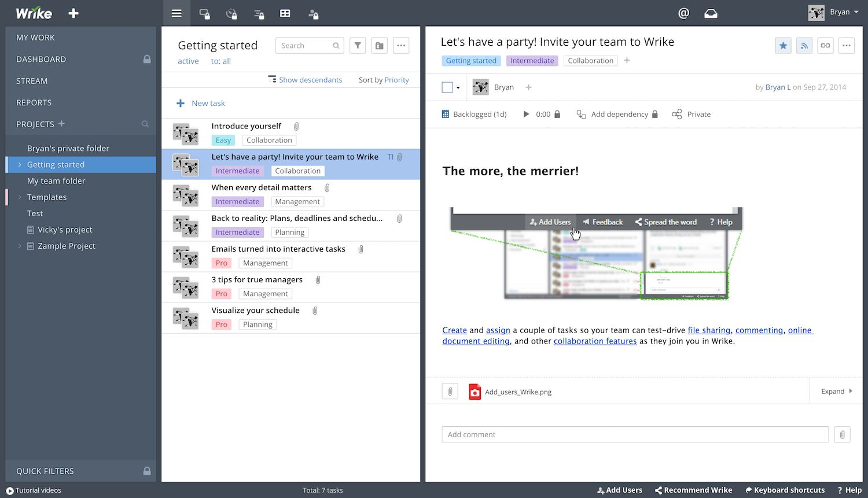Play Tutorial videos
868x498 pixels.
coord(34,490)
